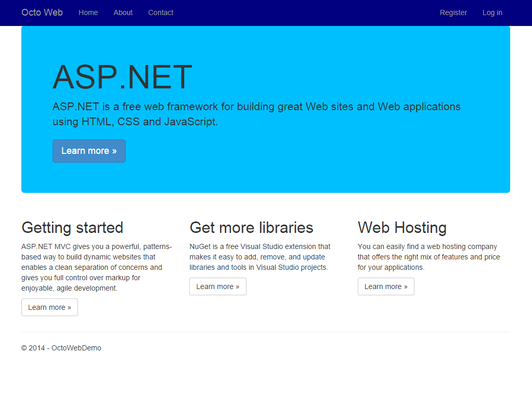
Task: Click the ASP.NET framework description paragraph
Action: click(256, 114)
